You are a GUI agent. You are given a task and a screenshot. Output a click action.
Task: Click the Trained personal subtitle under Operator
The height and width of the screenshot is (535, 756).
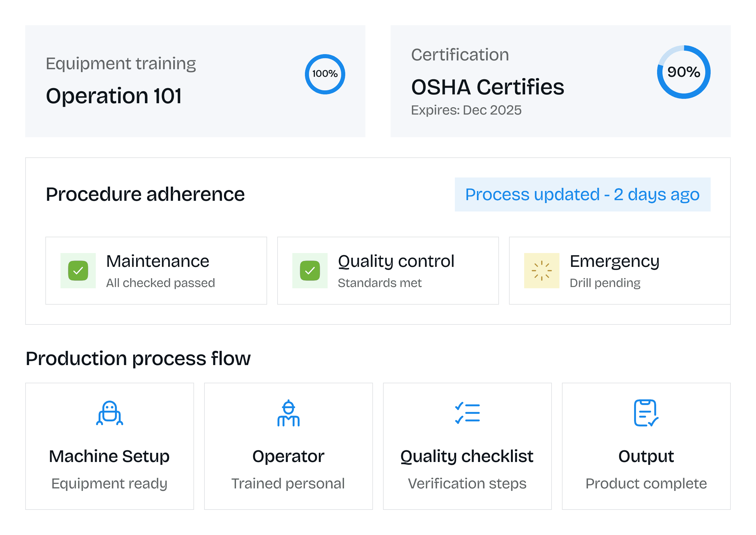288,484
